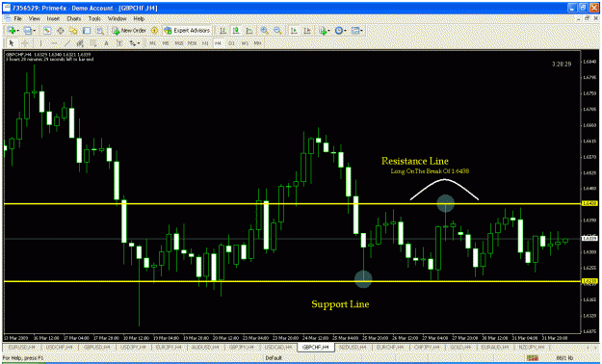This screenshot has width=602, height=364.
Task: Click the New Order button
Action: (x=129, y=31)
